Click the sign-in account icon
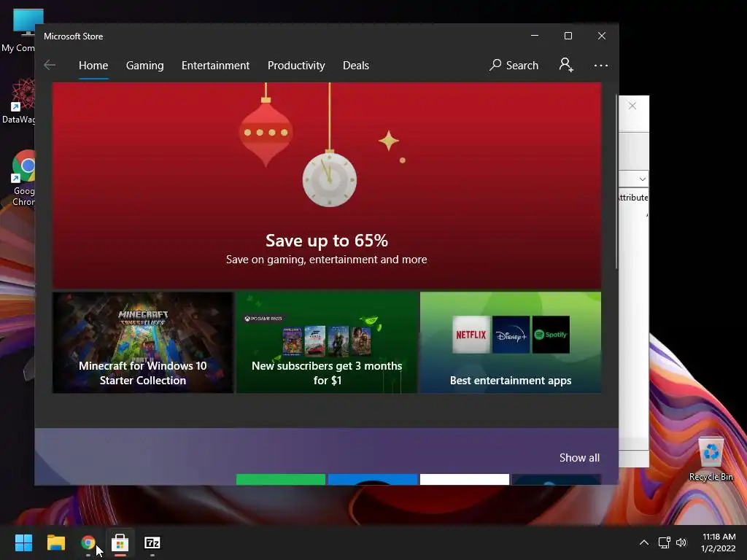The height and width of the screenshot is (560, 747). [566, 65]
